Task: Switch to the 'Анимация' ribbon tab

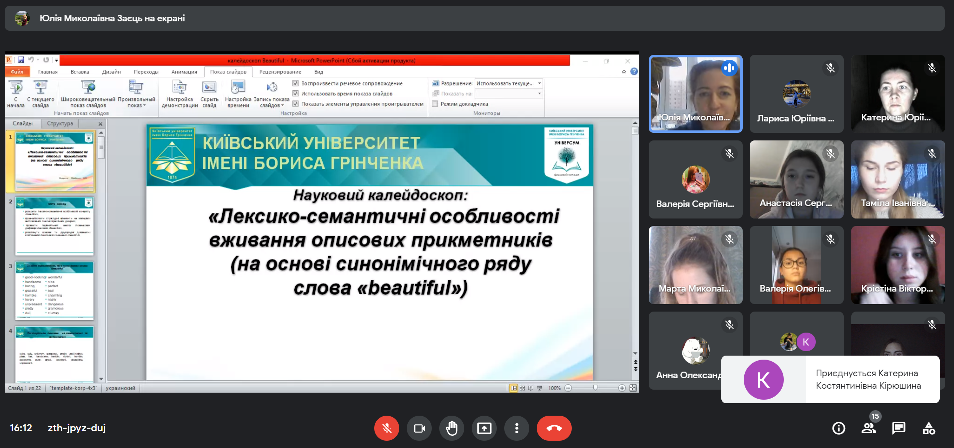Action: 184,72
